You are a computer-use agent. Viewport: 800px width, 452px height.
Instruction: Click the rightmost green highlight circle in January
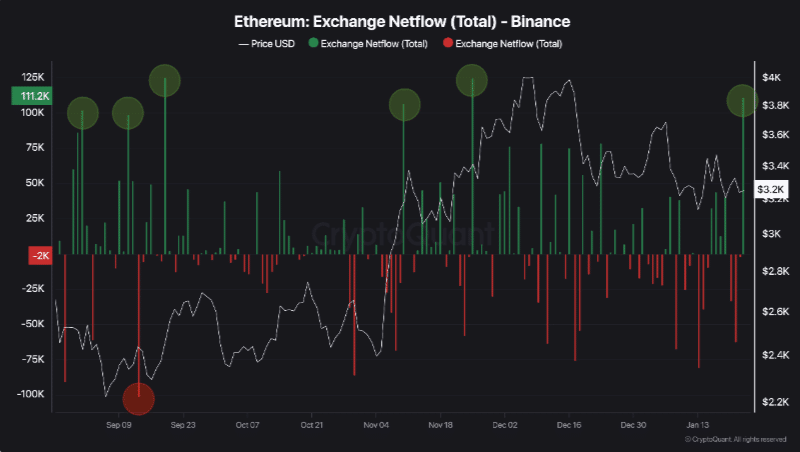(742, 100)
